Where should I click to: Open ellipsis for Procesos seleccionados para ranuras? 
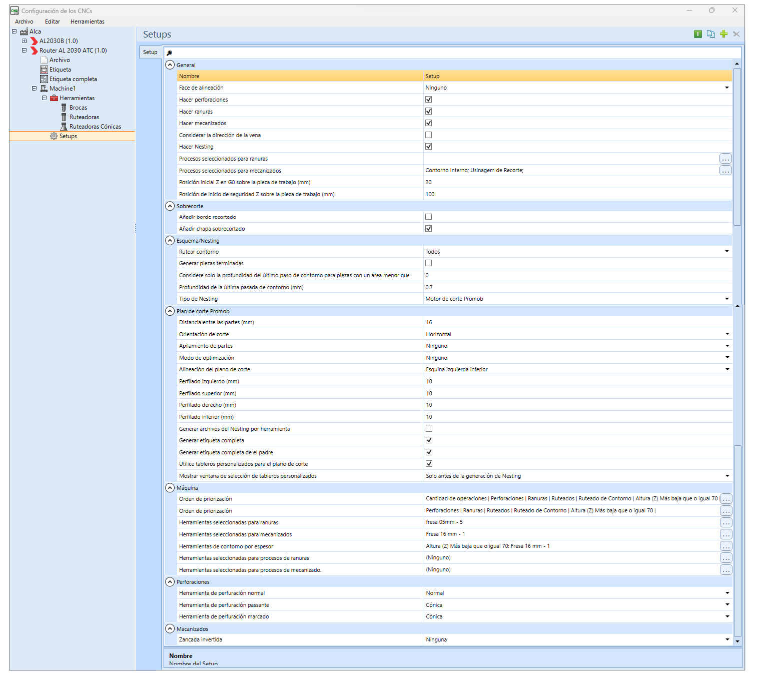725,159
